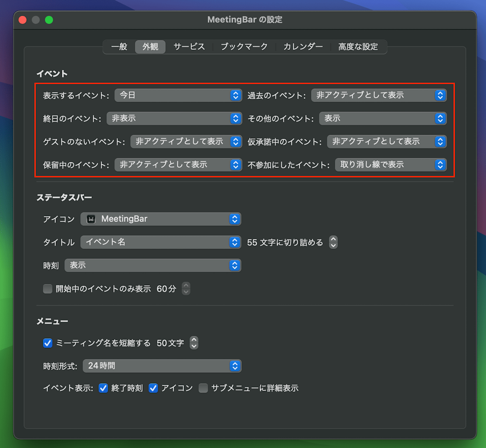This screenshot has height=448, width=486.
Task: Expand the 保留中のイベント dropdown
Action: (x=178, y=165)
